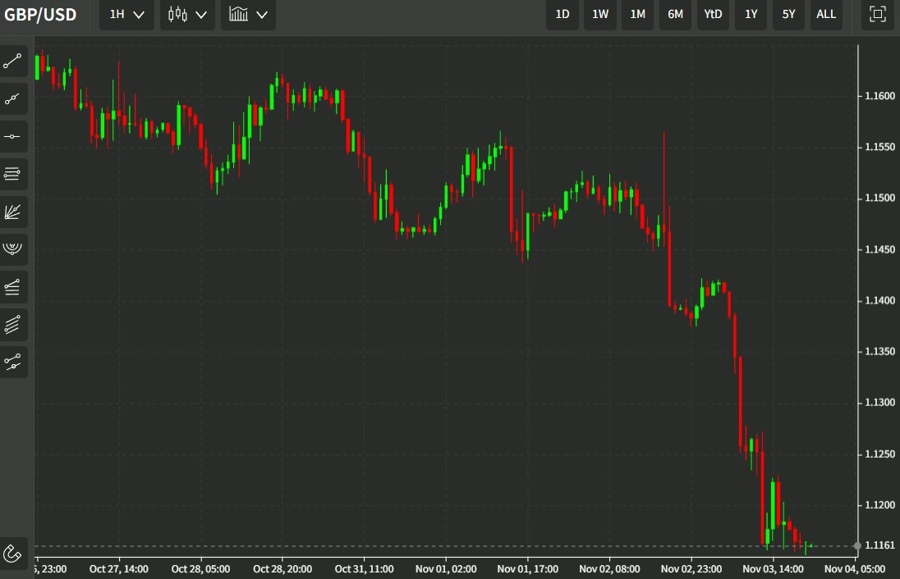
Task: Click the Nov 03, 14:00 time label
Action: pos(773,569)
